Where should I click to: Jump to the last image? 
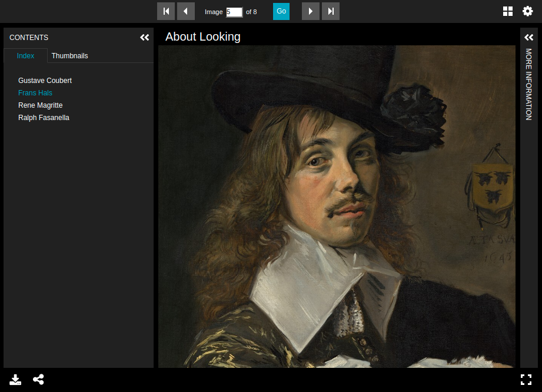[331, 11]
